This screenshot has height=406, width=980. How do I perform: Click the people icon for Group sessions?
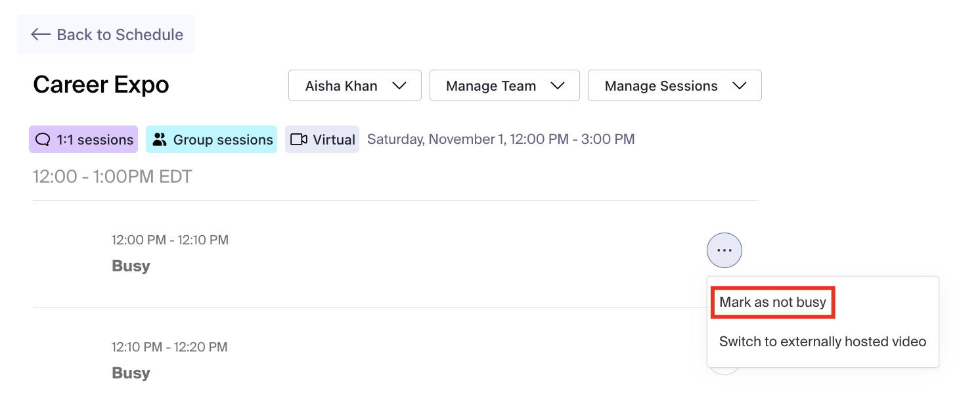(160, 140)
